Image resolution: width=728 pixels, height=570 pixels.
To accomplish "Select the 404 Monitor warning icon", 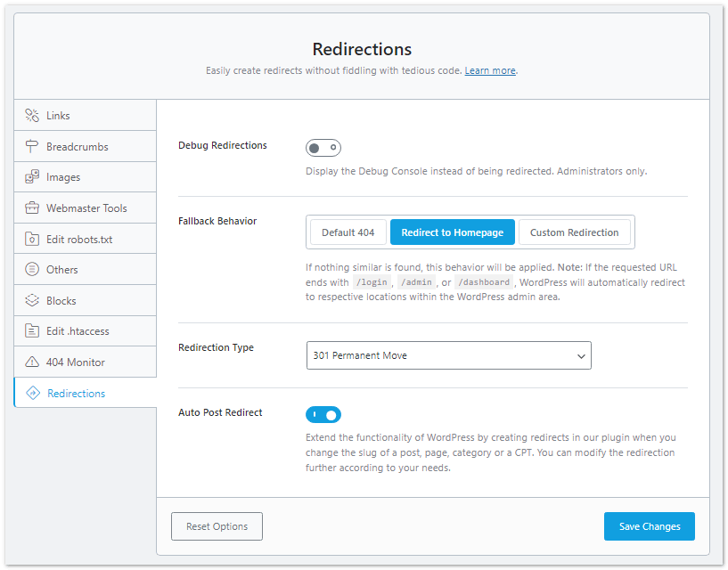I will pyautogui.click(x=32, y=362).
